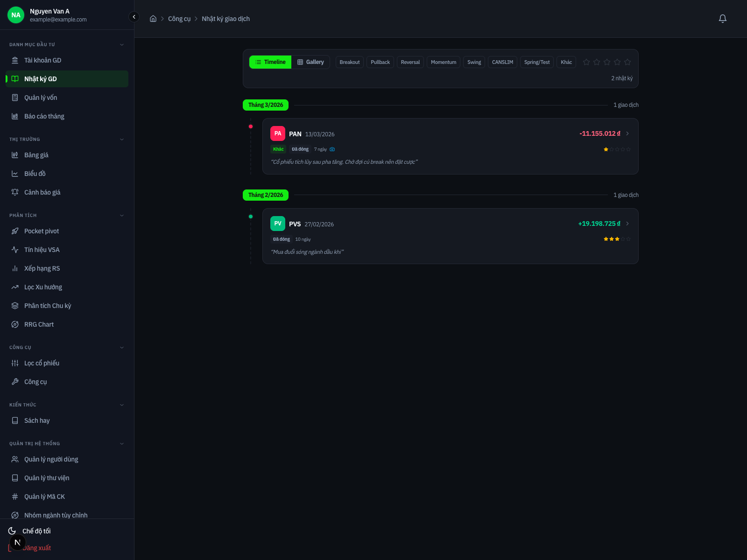The width and height of the screenshot is (747, 560).
Task: Click Công cụ in the breadcrumb
Action: coord(179,19)
